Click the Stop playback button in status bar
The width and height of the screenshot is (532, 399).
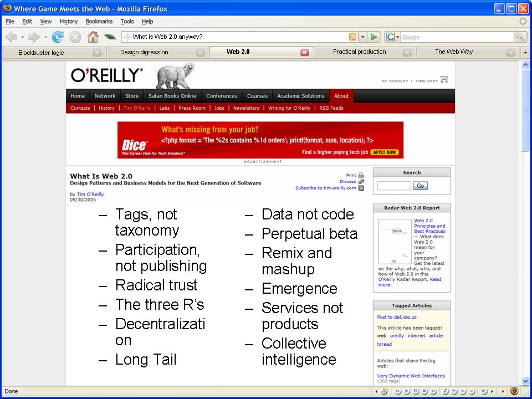[x=424, y=391]
